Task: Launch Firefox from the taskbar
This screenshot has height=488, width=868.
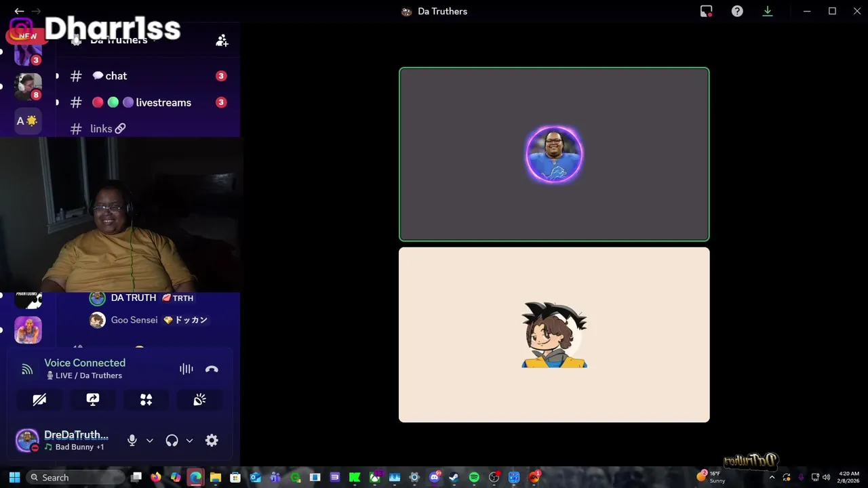Action: (x=156, y=477)
